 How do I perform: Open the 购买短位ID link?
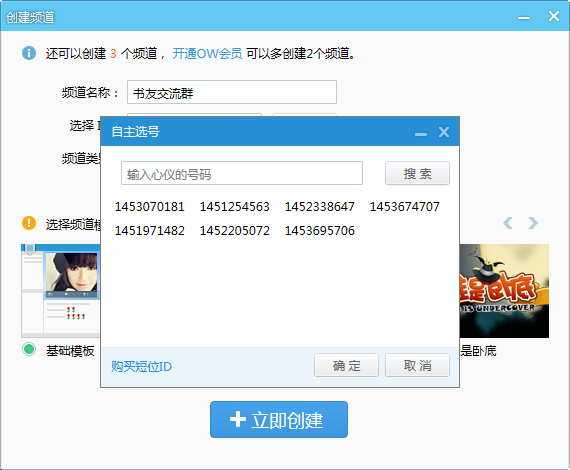(x=141, y=366)
